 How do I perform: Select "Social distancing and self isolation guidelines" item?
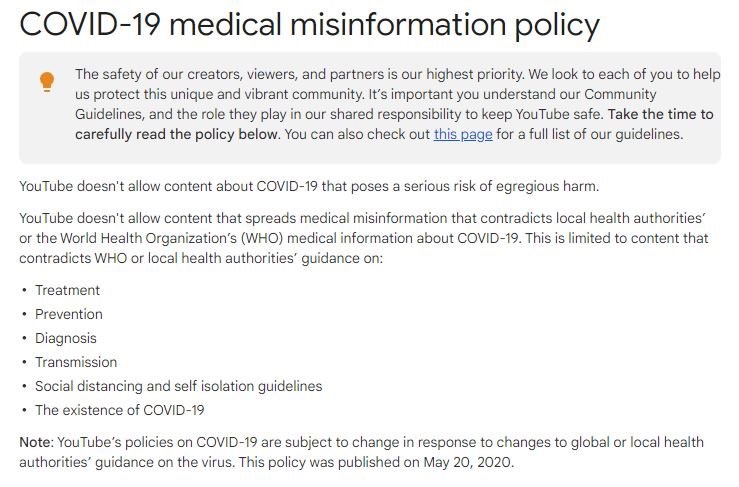coord(178,386)
